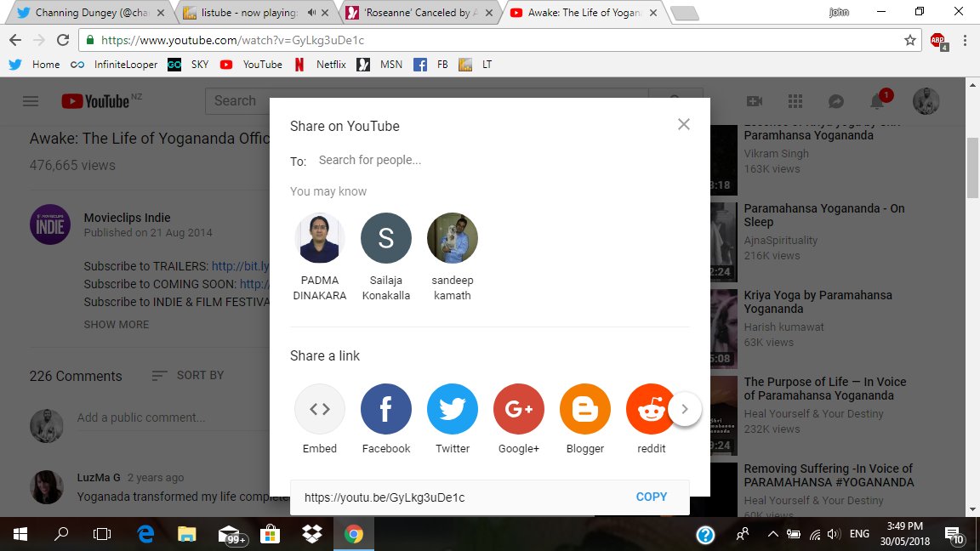
Task: Open YouTube notifications bell
Action: [x=878, y=101]
